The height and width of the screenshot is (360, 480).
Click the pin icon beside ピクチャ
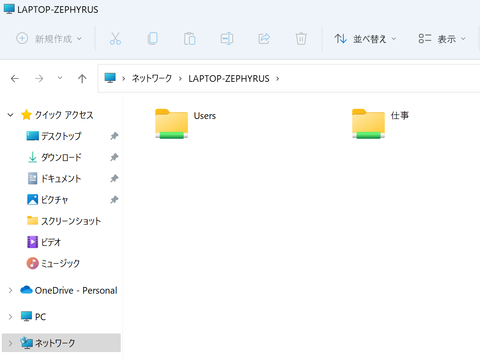pyautogui.click(x=114, y=200)
